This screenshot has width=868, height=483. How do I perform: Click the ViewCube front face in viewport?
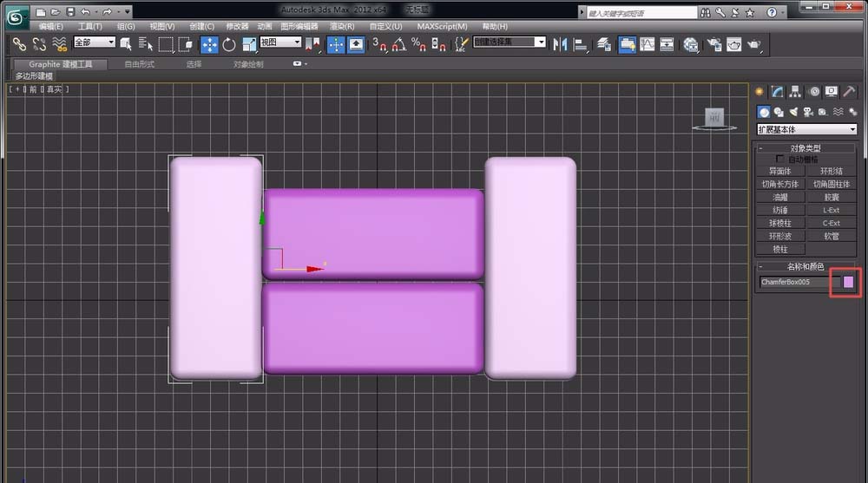click(714, 117)
